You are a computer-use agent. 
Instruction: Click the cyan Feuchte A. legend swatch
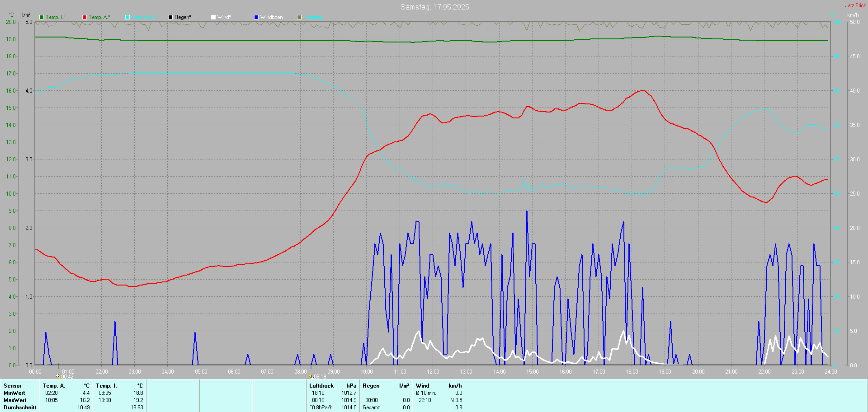127,17
